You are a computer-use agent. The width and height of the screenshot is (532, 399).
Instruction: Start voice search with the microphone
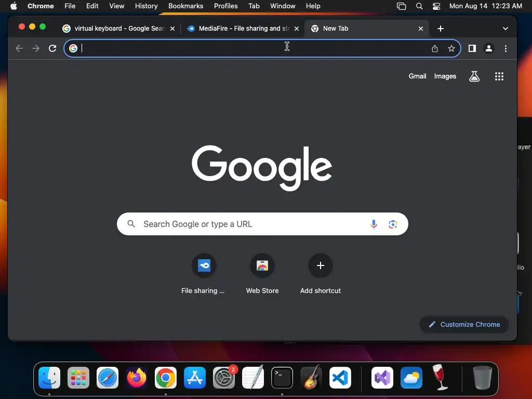point(374,224)
